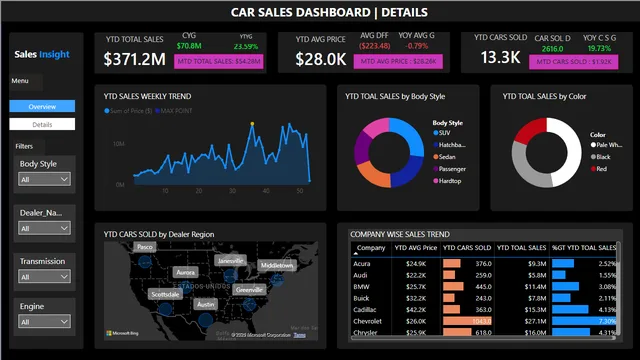Open the Terms link on map
This screenshot has width=640, height=360.
[x=300, y=335]
